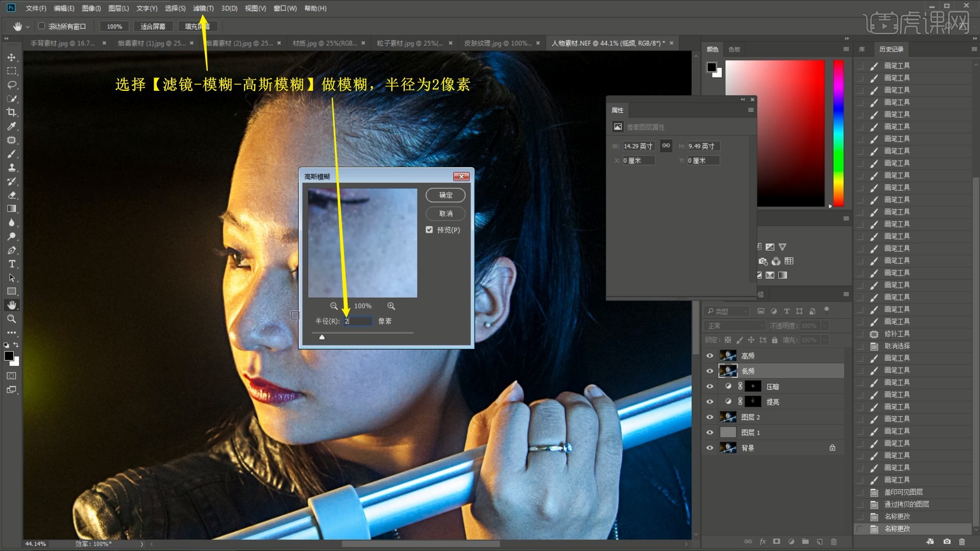
Task: Hide the 背景 layer
Action: (x=709, y=448)
